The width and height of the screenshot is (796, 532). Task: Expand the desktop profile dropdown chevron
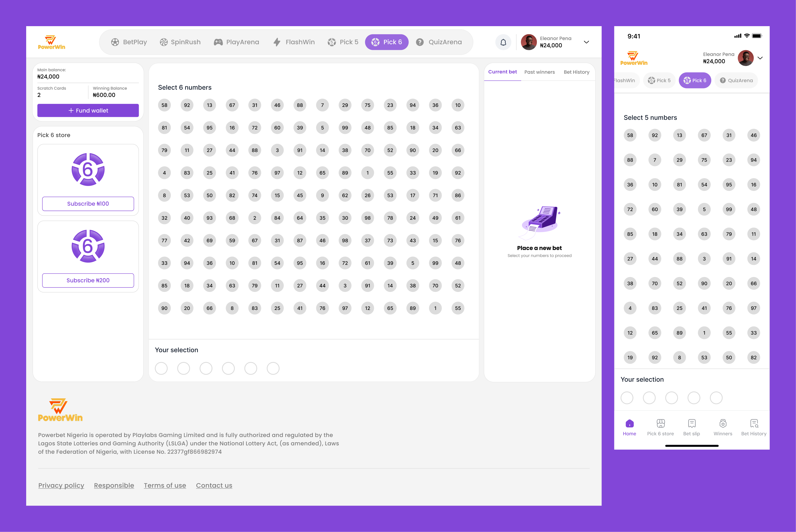click(x=586, y=42)
